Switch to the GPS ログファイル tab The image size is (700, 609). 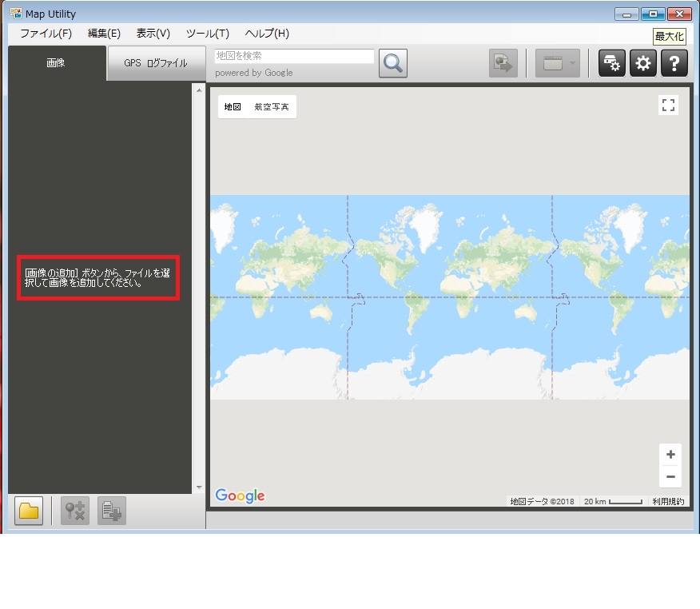tap(156, 62)
